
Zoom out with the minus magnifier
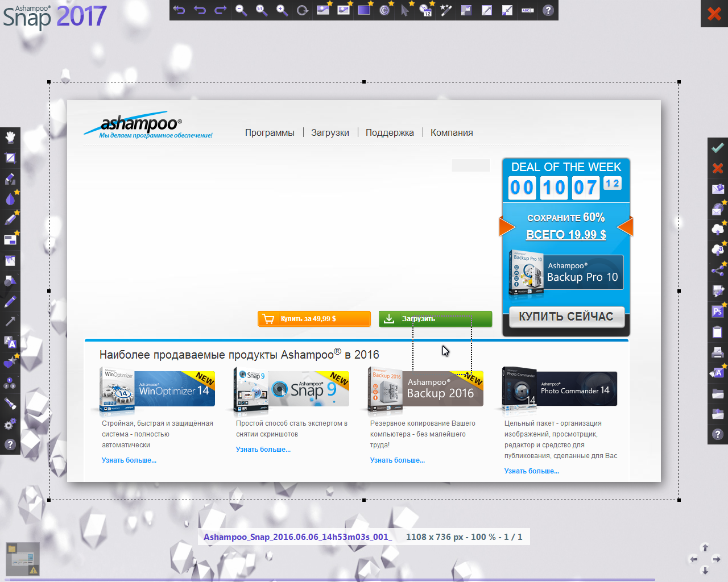241,10
